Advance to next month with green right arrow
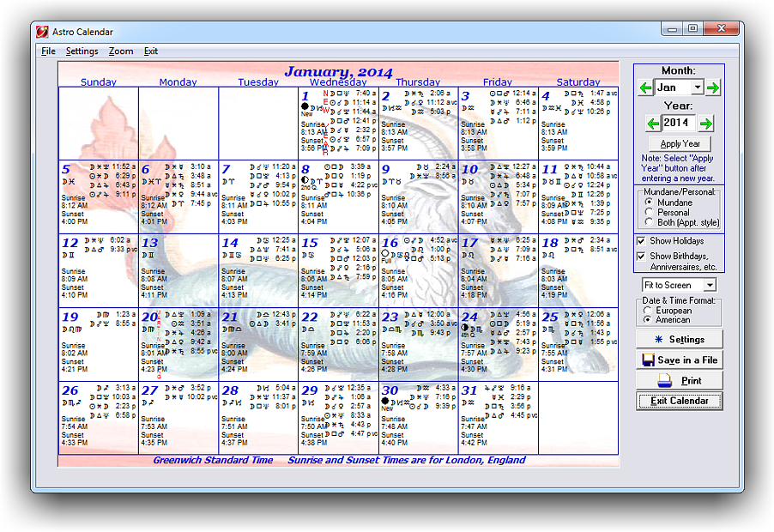This screenshot has height=532, width=774. (713, 88)
